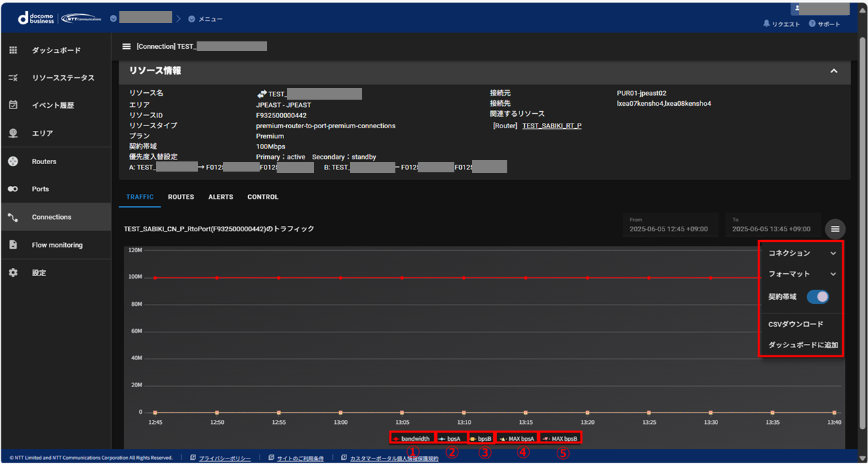Screen dimensions: 868x470
Task: Click the Ports sidebar icon
Action: (x=13, y=189)
